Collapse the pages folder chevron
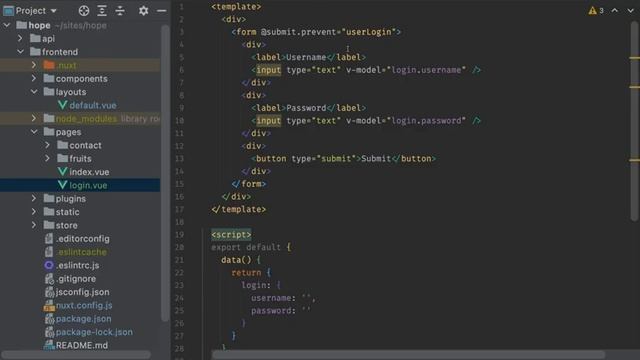 pyautogui.click(x=34, y=132)
